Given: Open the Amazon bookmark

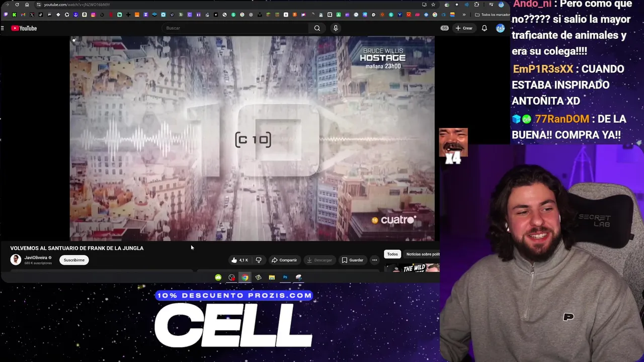Looking at the screenshot, I should click(x=85, y=15).
